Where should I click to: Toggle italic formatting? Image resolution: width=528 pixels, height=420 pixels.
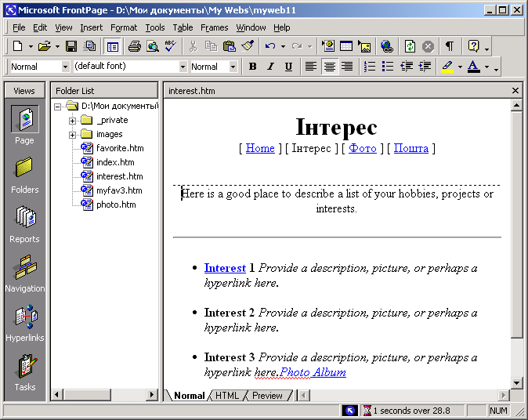click(x=270, y=67)
